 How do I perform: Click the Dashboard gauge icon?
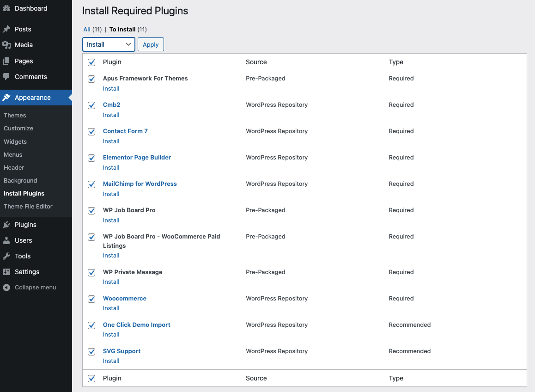[6, 8]
